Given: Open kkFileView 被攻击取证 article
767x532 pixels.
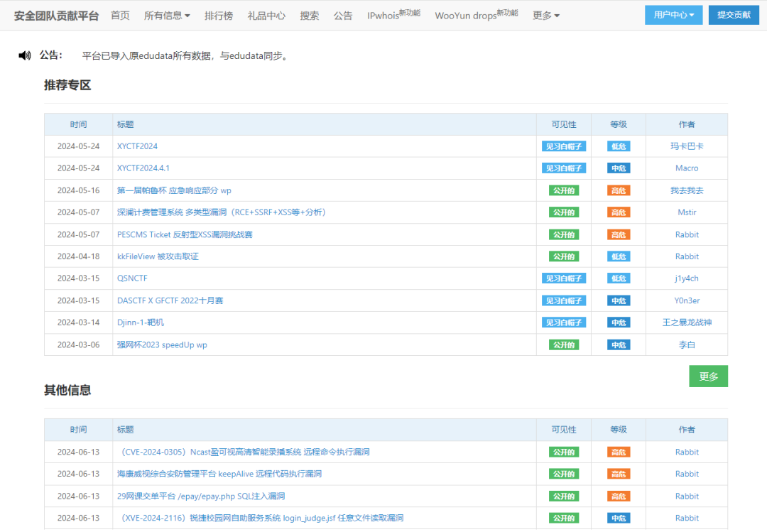Looking at the screenshot, I should pyautogui.click(x=158, y=256).
